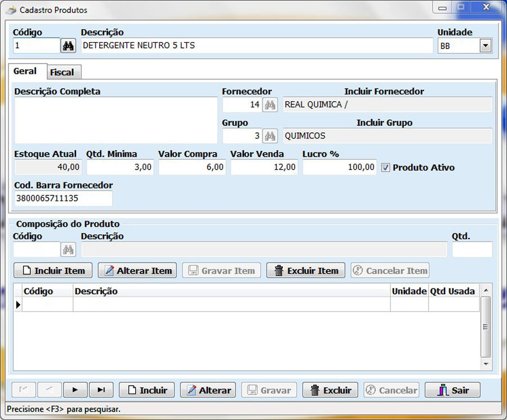
Task: Minimize the Cadastro Produtos window
Action: click(x=442, y=7)
